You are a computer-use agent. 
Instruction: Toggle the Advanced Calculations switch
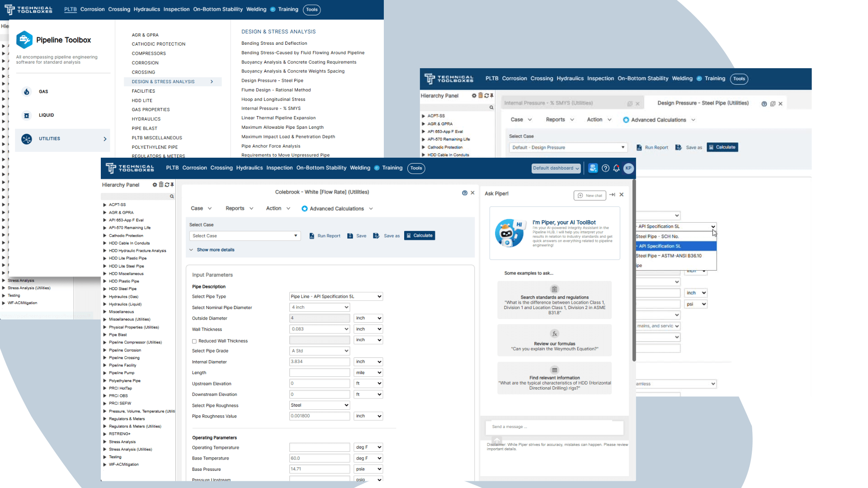[304, 208]
